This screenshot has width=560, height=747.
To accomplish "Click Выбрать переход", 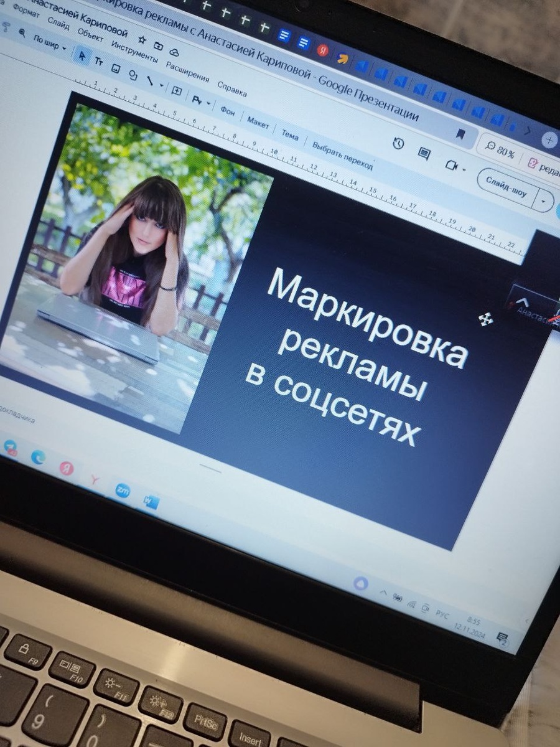I will (x=342, y=156).
